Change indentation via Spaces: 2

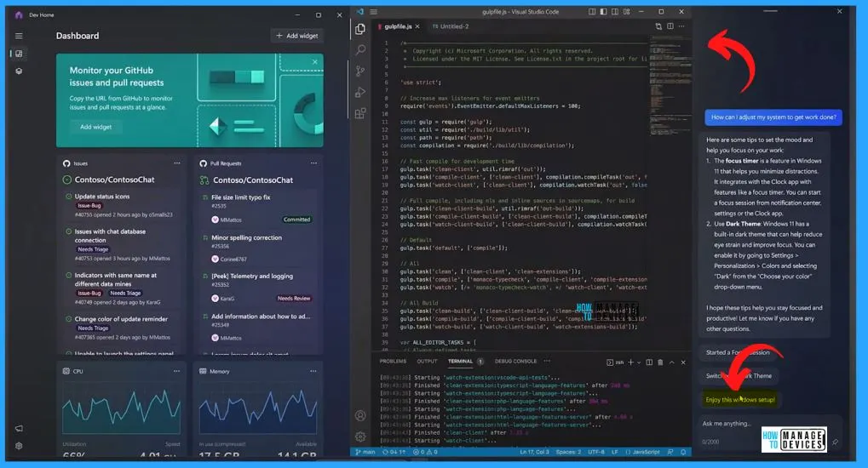click(x=568, y=452)
